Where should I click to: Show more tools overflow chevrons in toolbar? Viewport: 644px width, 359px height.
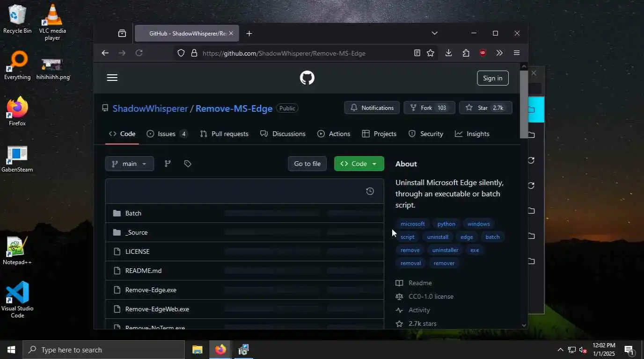pos(499,53)
